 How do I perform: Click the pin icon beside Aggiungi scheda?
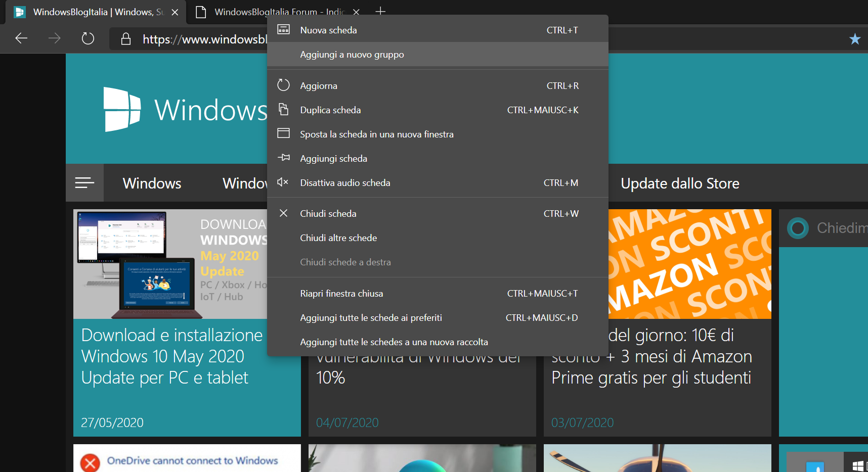[284, 158]
